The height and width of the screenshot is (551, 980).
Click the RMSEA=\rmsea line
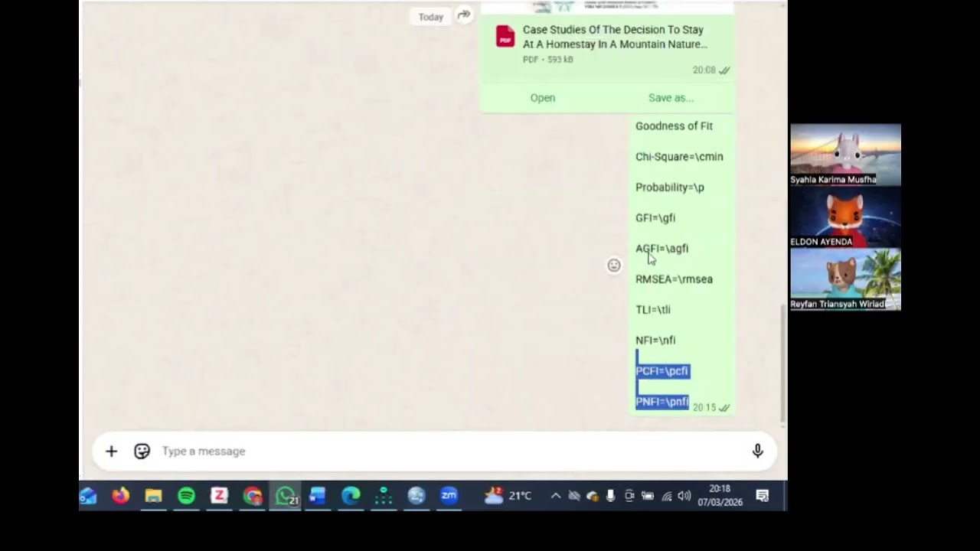coord(674,279)
